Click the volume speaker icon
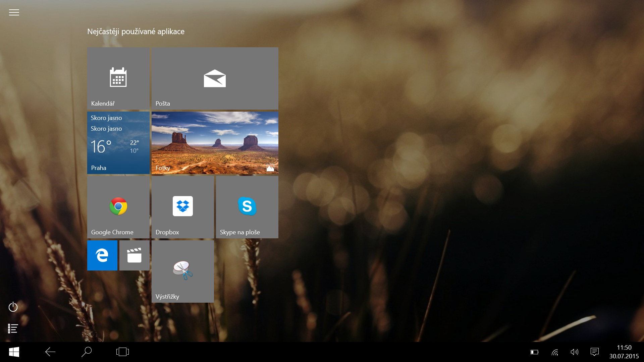The width and height of the screenshot is (644, 362). click(574, 352)
